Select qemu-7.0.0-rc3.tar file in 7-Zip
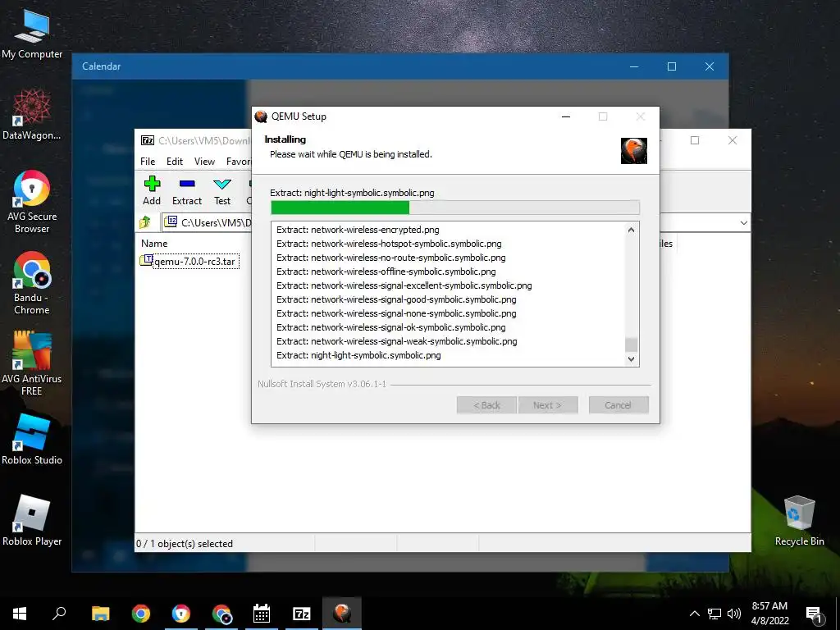 [x=195, y=262]
